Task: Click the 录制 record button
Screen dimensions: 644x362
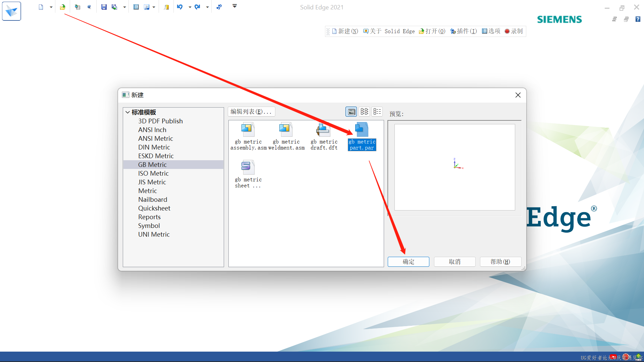Action: (514, 31)
